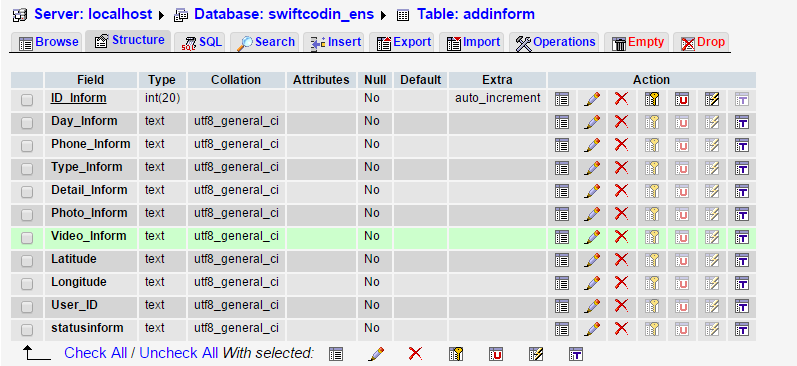The height and width of the screenshot is (366, 797).
Task: Open the Import tab
Action: tap(473, 42)
